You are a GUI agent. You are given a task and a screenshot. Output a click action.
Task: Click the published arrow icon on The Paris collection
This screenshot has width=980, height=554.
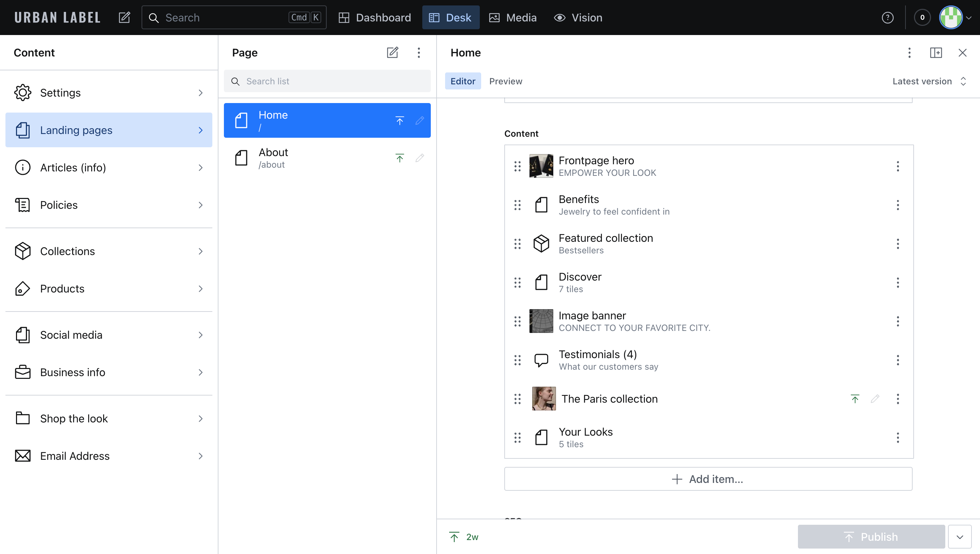[855, 399]
